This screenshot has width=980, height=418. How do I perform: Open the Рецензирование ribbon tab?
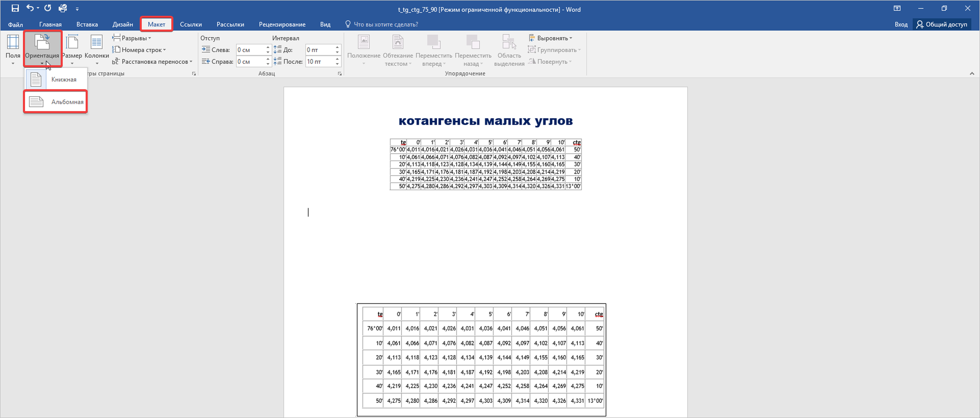282,24
